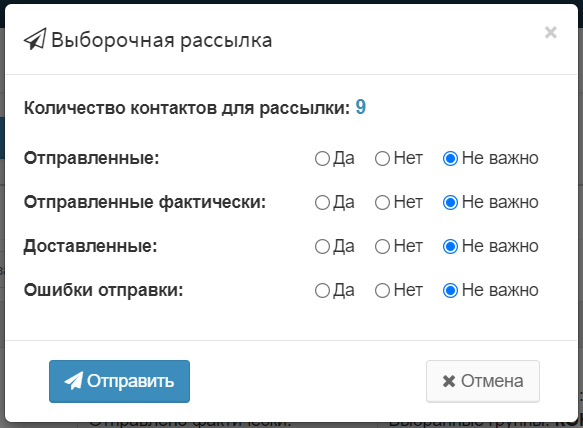The width and height of the screenshot is (583, 428).
Task: Close the Выборочная рассылка dialog with X
Action: (x=551, y=33)
